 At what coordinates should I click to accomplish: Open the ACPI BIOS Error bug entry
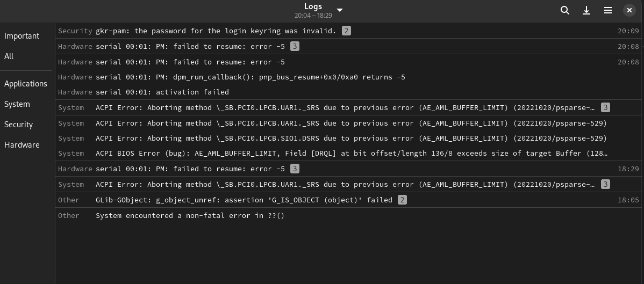click(349, 153)
